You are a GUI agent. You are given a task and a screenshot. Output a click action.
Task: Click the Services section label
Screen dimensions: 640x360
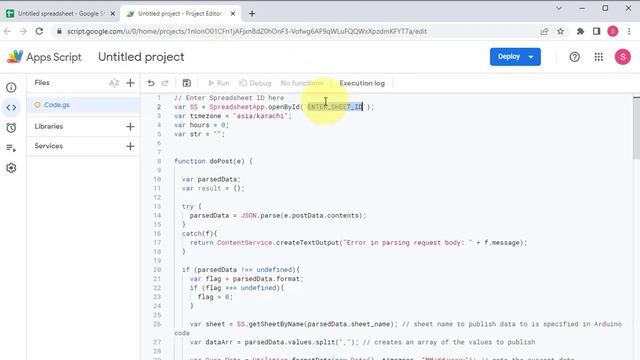pos(49,146)
